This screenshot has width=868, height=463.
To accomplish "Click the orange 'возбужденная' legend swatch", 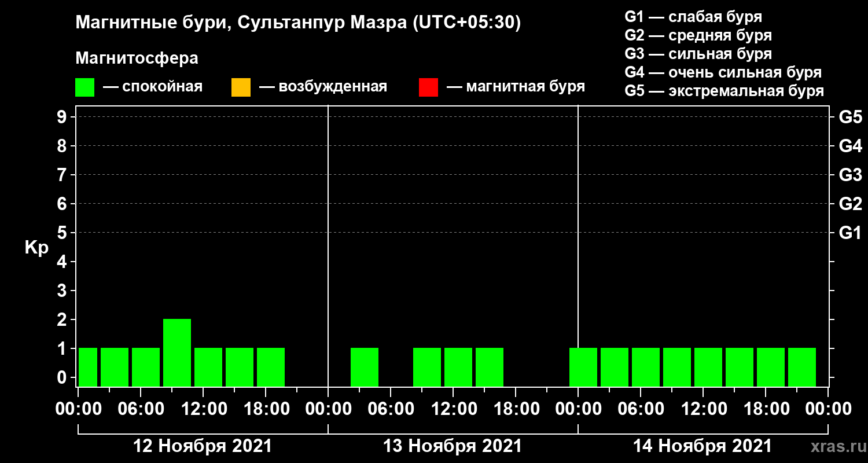I will click(x=241, y=87).
